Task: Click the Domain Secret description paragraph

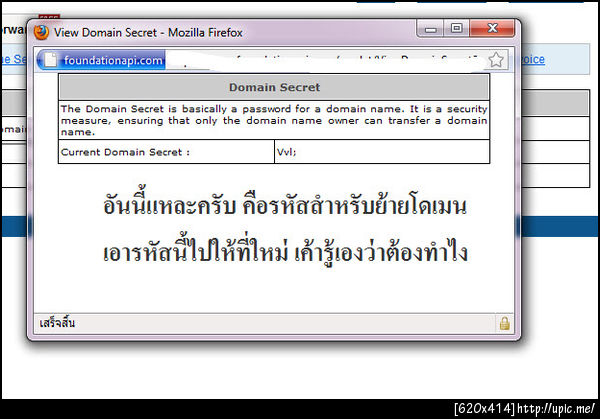Action: click(274, 120)
